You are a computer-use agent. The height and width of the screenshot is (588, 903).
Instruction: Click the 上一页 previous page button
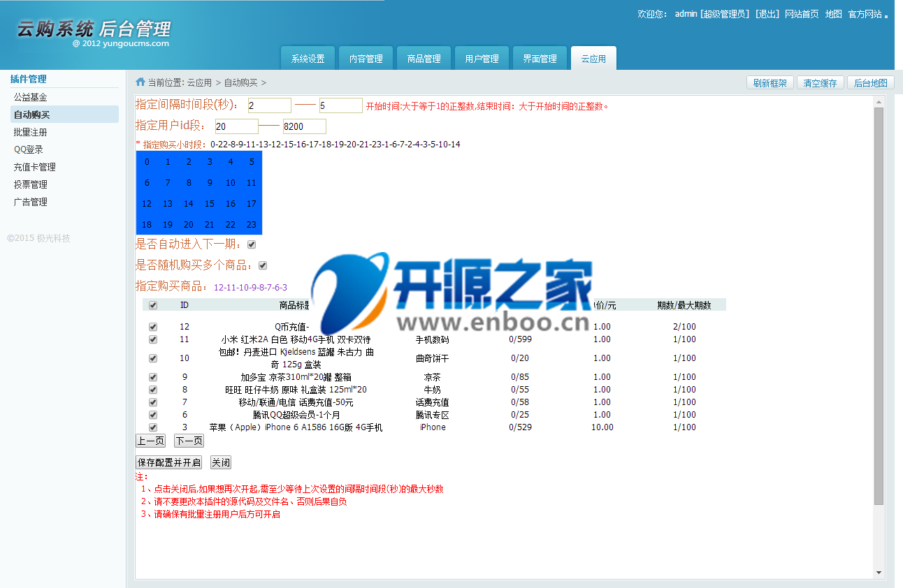[x=150, y=441]
